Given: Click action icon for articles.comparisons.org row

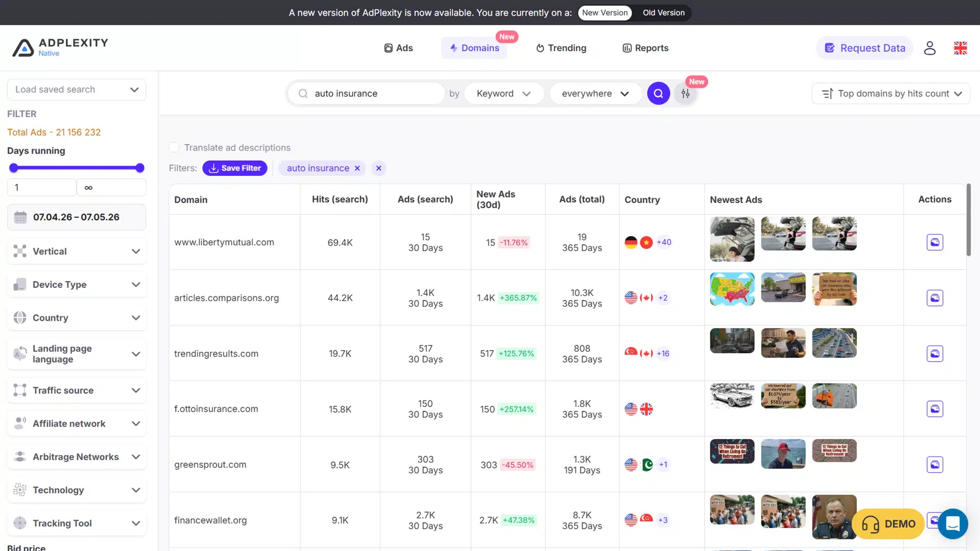Looking at the screenshot, I should point(935,298).
